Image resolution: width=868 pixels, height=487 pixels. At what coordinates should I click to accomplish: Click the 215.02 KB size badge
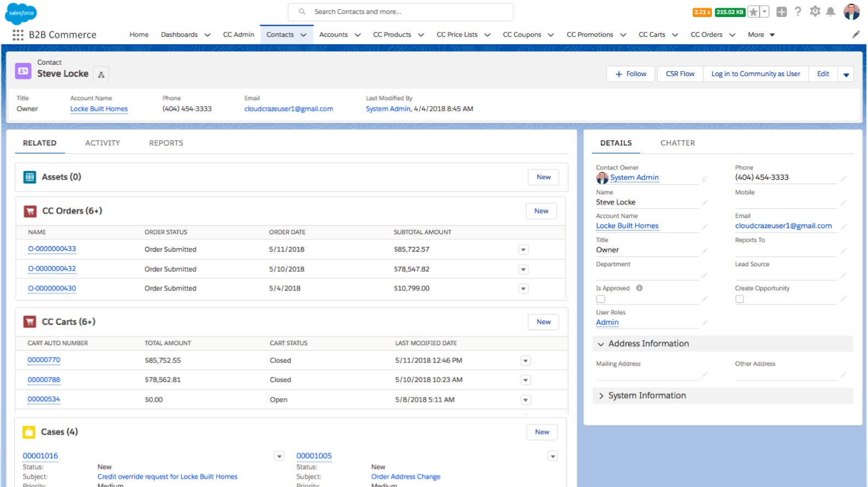(730, 12)
